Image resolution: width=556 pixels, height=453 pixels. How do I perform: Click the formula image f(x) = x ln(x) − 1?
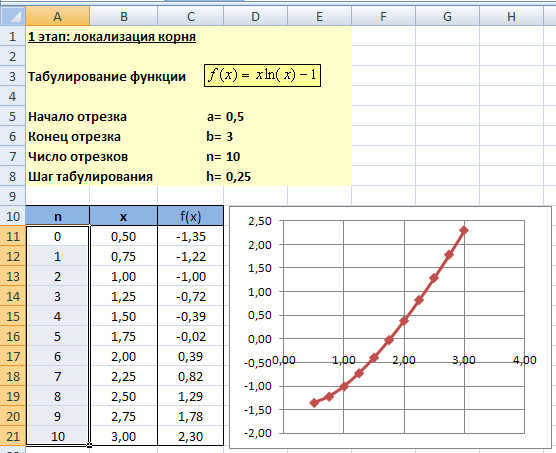262,75
